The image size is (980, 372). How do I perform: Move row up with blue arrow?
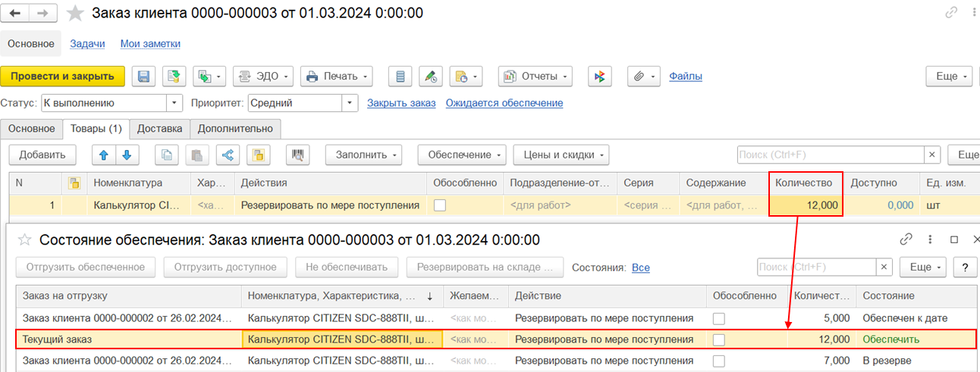pyautogui.click(x=104, y=155)
